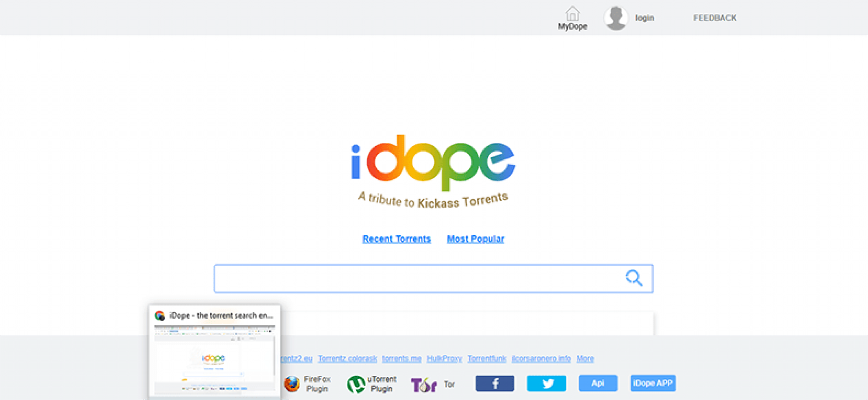The width and height of the screenshot is (868, 400).
Task: Open the login link
Action: tap(644, 18)
